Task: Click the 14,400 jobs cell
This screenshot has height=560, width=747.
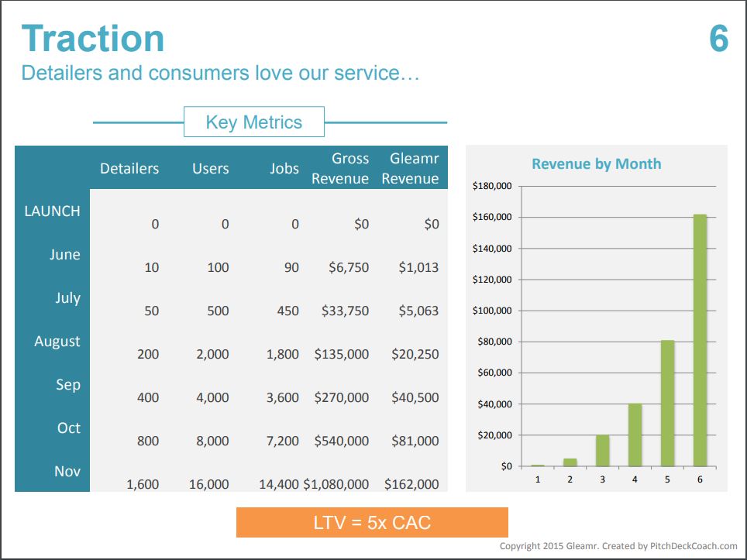Action: point(279,484)
